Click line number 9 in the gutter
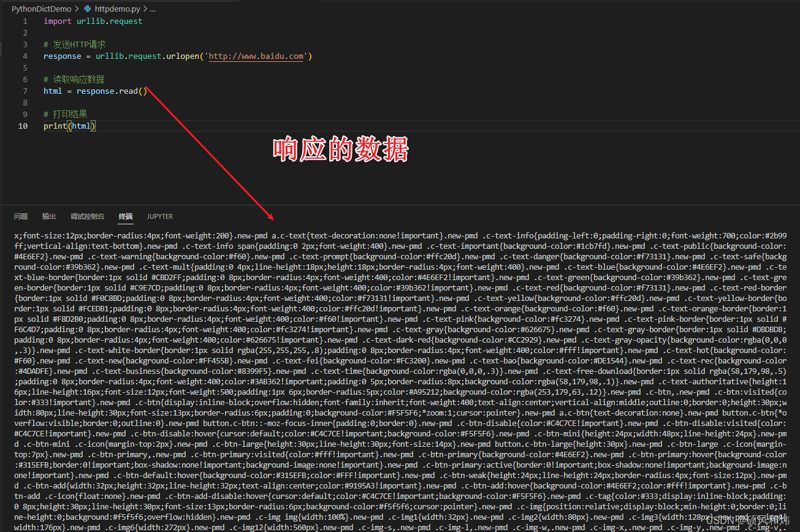800x532 pixels. pos(25,115)
